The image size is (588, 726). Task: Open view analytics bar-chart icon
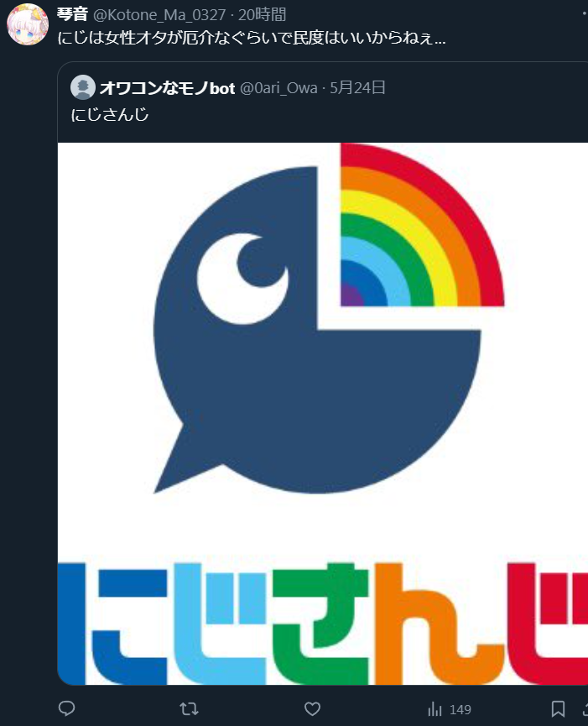tap(434, 709)
